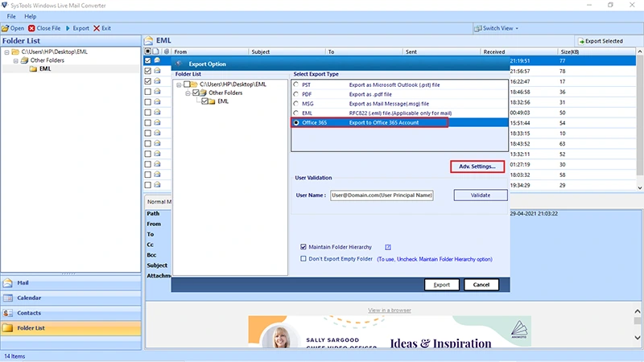Viewport: 644px width, 362px height.
Task: Click the Validate button
Action: tap(480, 195)
